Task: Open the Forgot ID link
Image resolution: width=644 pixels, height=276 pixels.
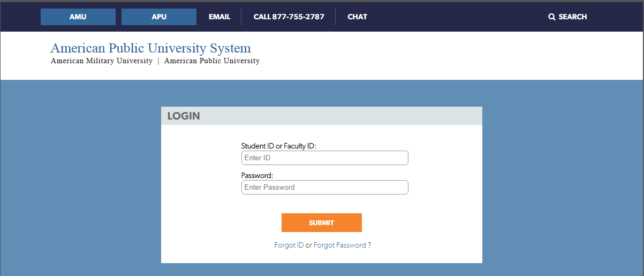Action: 289,245
